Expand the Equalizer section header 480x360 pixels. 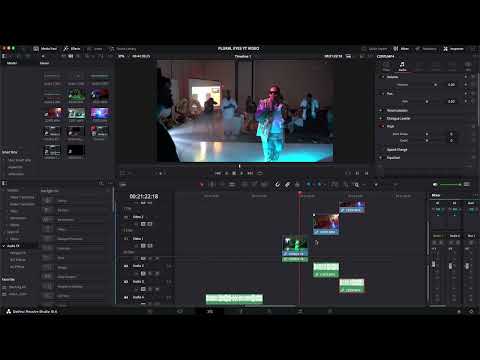coord(393,158)
